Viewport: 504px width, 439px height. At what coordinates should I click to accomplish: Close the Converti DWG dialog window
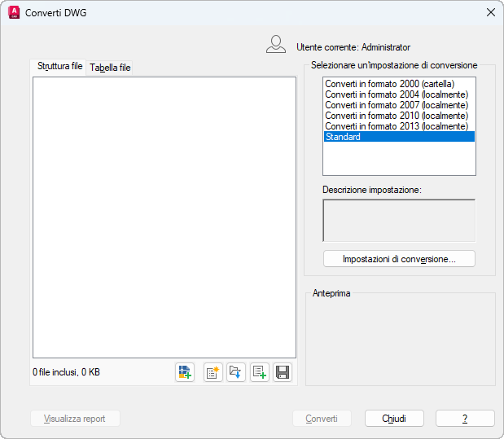490,12
